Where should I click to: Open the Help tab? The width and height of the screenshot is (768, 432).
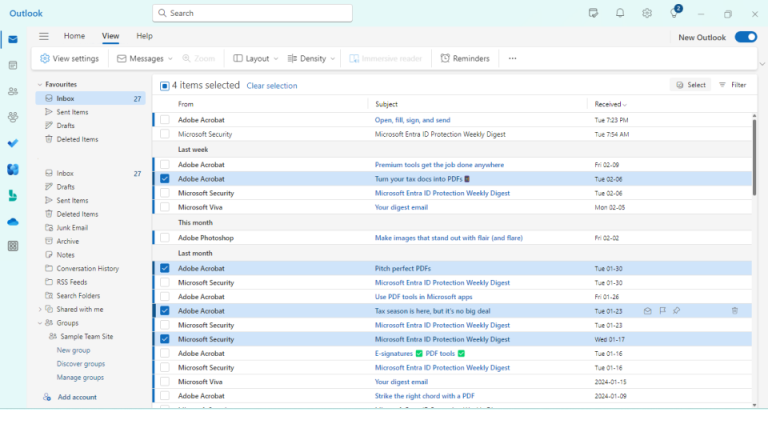click(x=144, y=36)
